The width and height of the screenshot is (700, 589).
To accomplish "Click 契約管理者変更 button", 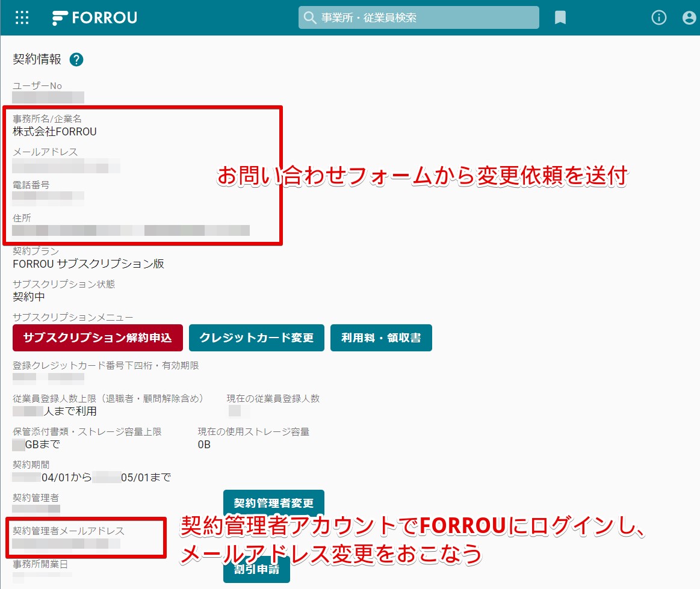I will click(274, 504).
